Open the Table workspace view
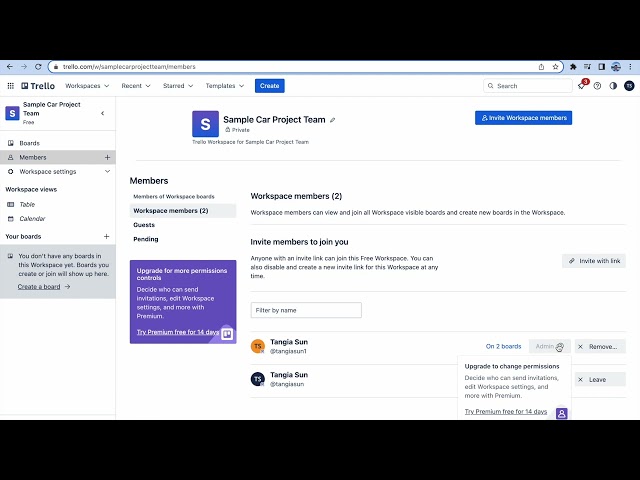The width and height of the screenshot is (640, 480). click(x=27, y=204)
